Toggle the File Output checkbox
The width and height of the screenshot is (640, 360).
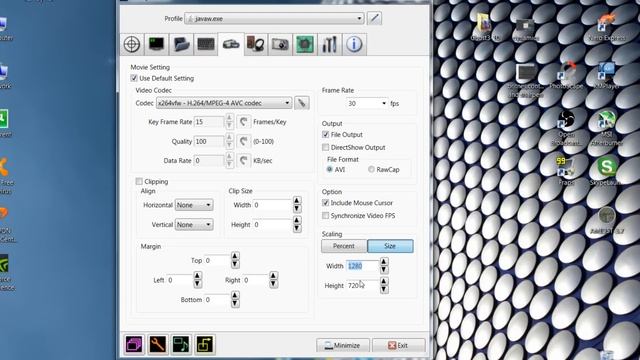[325, 134]
